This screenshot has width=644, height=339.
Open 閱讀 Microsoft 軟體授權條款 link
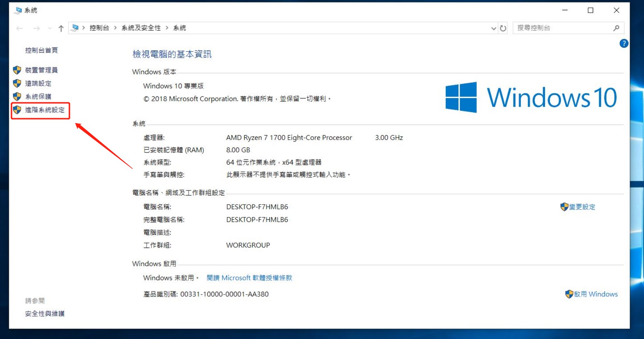click(x=249, y=278)
